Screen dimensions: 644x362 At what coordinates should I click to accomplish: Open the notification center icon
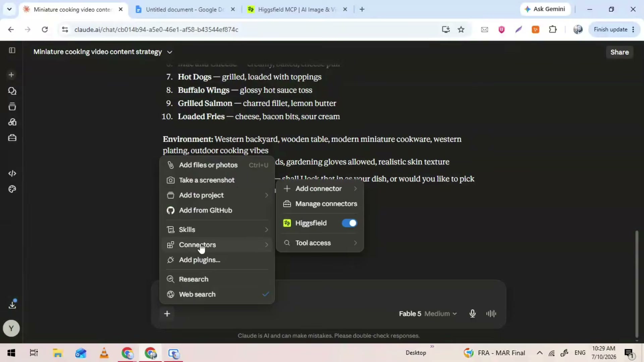[x=629, y=353]
